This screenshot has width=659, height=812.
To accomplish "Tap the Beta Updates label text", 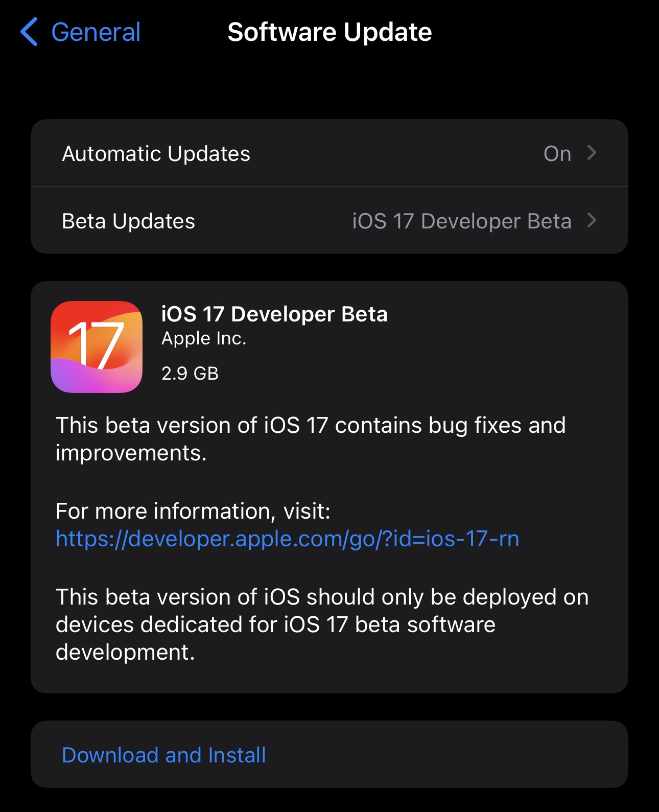I will click(128, 221).
